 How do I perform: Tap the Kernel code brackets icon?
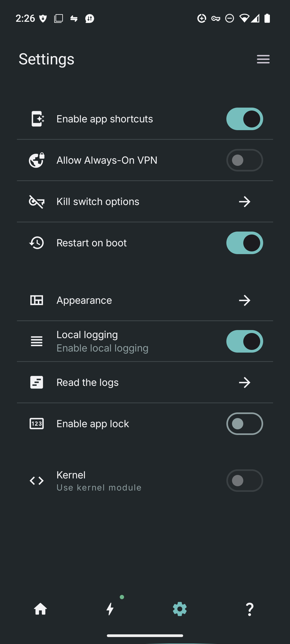[37, 481]
